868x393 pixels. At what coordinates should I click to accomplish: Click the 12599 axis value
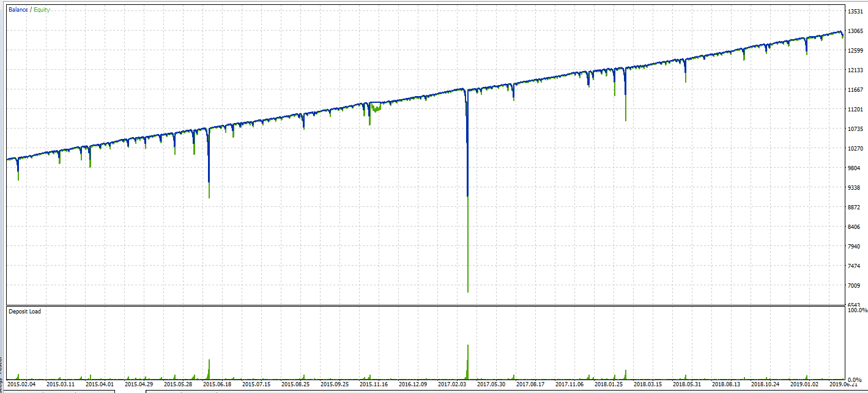coord(855,50)
